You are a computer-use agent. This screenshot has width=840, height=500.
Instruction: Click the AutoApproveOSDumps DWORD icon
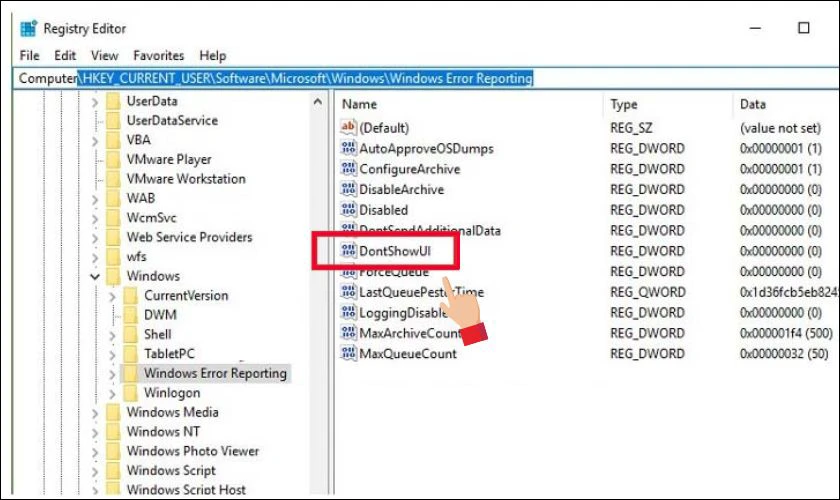coord(348,148)
